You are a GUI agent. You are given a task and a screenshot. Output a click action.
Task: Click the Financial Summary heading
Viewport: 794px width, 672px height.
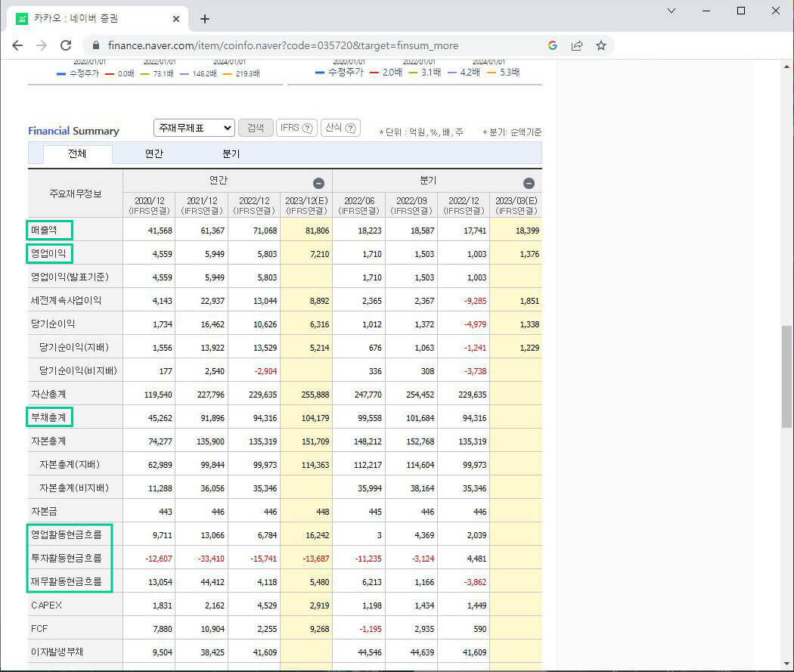73,131
